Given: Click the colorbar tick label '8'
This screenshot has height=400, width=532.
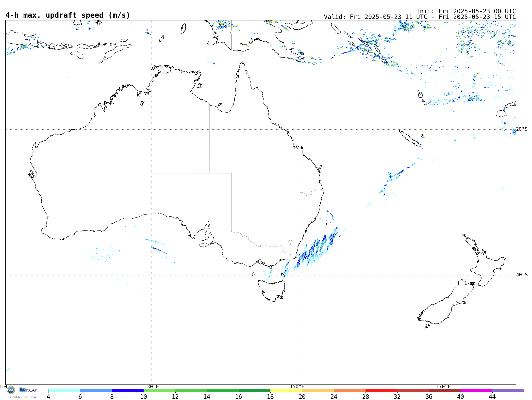Looking at the screenshot, I should click(x=112, y=397).
